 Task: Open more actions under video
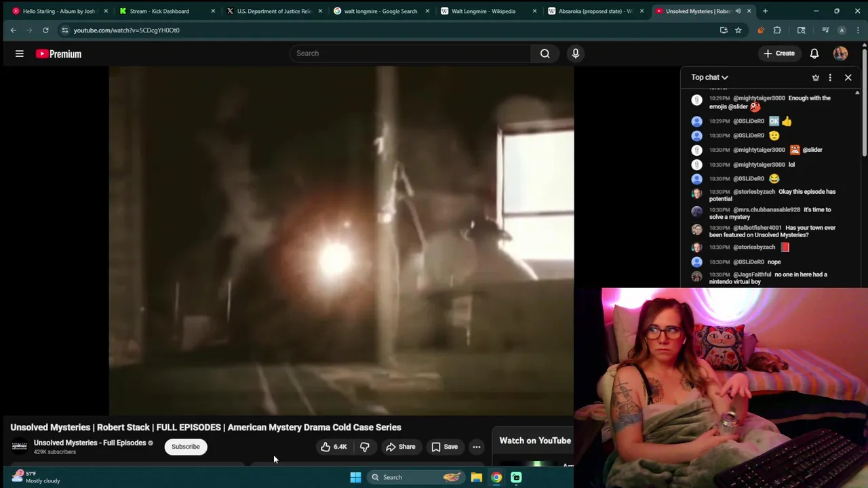(477, 447)
